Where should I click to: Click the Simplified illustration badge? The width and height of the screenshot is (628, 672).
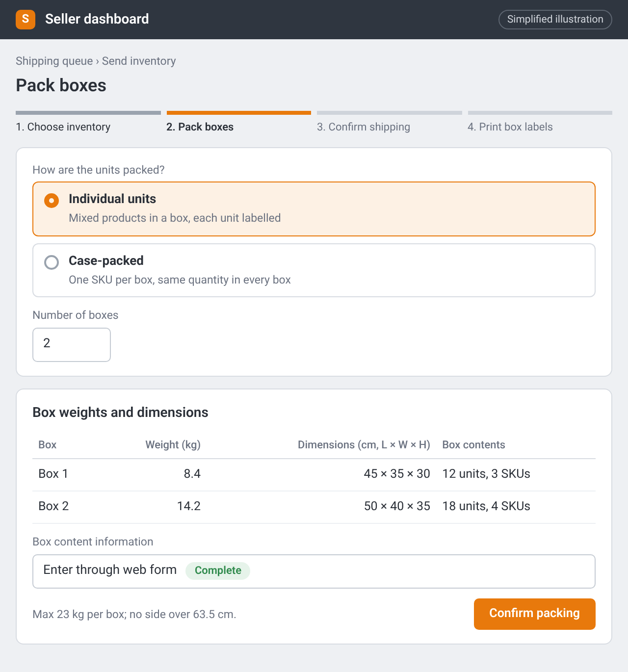[x=555, y=20]
